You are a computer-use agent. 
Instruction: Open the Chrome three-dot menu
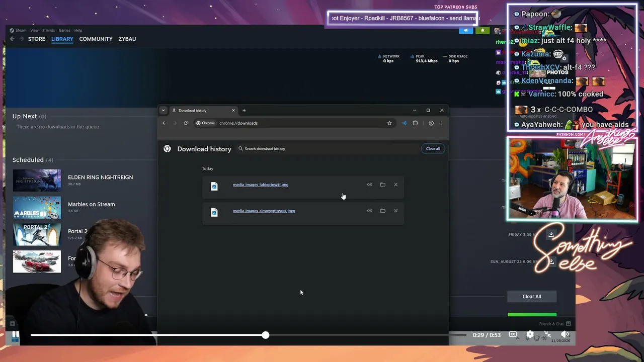point(442,123)
